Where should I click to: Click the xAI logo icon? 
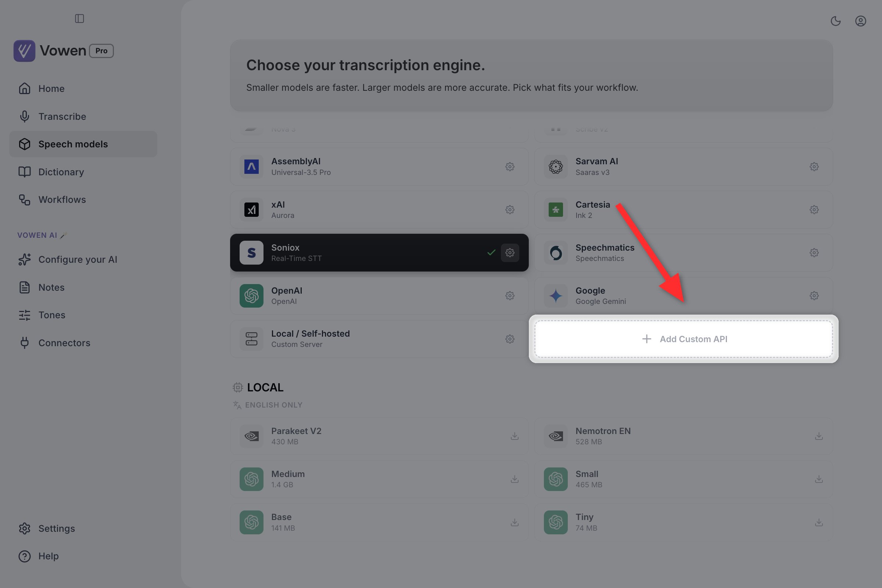pyautogui.click(x=251, y=209)
